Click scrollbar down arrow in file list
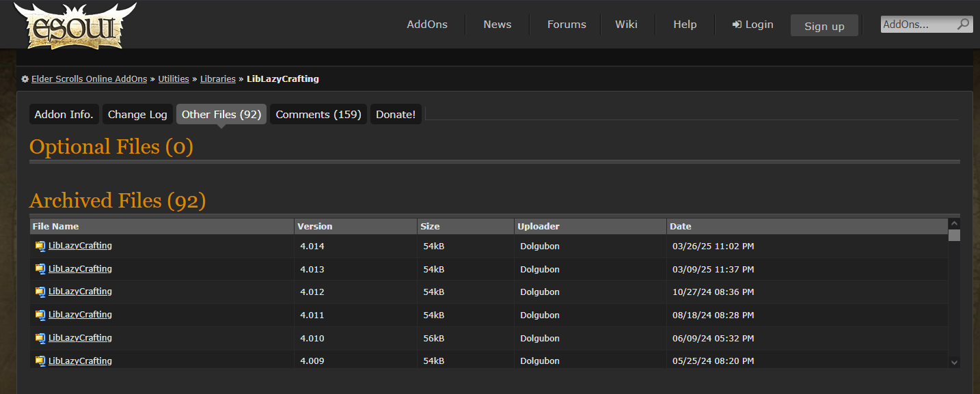980x394 pixels. (954, 363)
